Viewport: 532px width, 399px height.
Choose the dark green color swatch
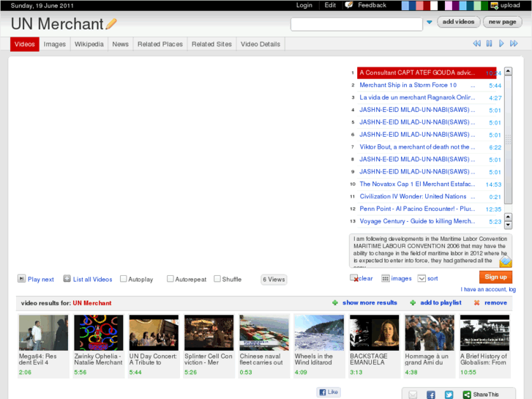click(x=484, y=5)
